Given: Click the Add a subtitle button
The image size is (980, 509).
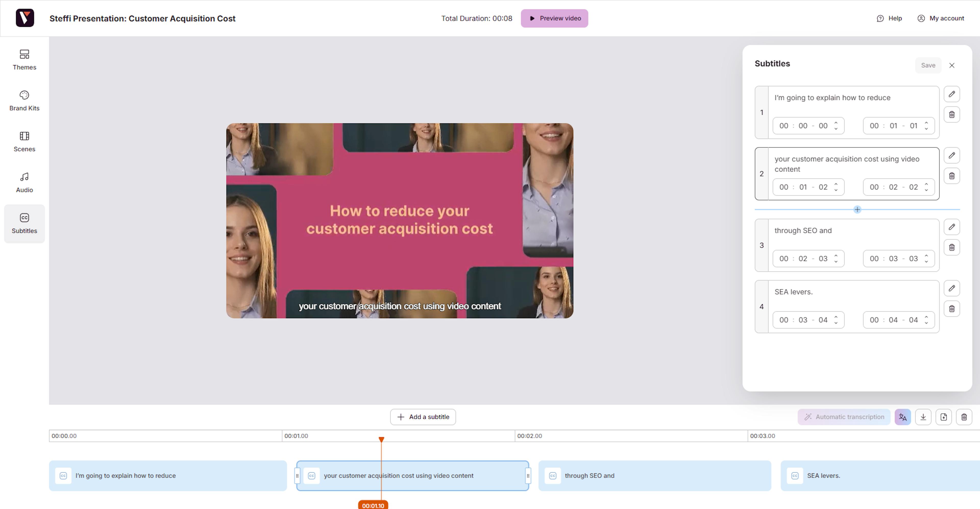Looking at the screenshot, I should (x=423, y=417).
